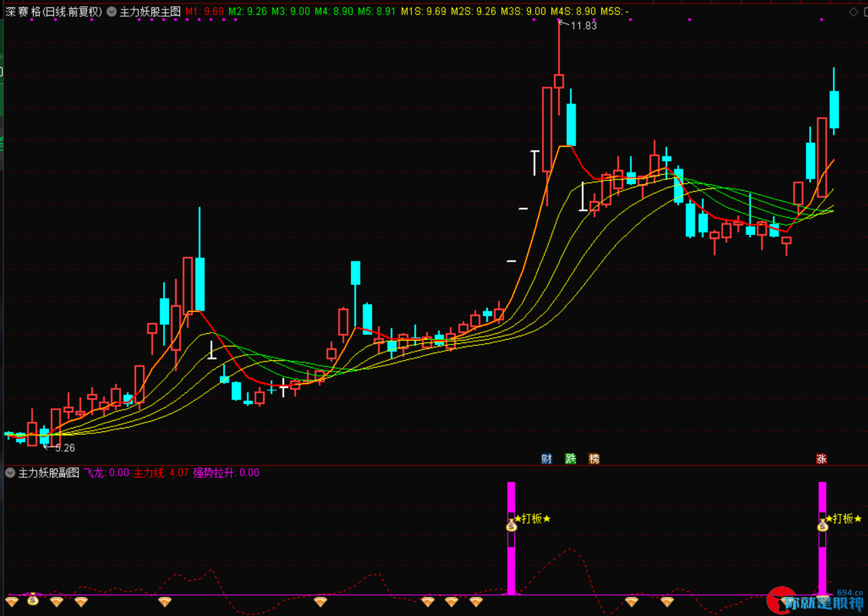Click the red M1: 9.69 value
Image resolution: width=868 pixels, height=616 pixels.
pos(204,12)
